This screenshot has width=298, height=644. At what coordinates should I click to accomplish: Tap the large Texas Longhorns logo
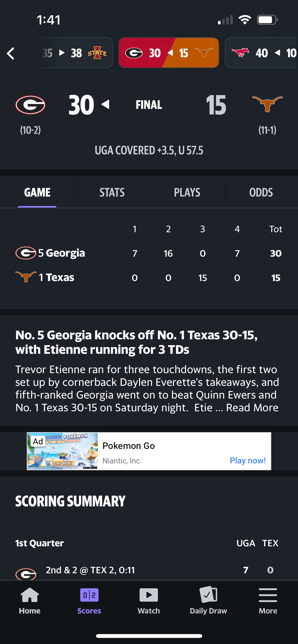(267, 104)
